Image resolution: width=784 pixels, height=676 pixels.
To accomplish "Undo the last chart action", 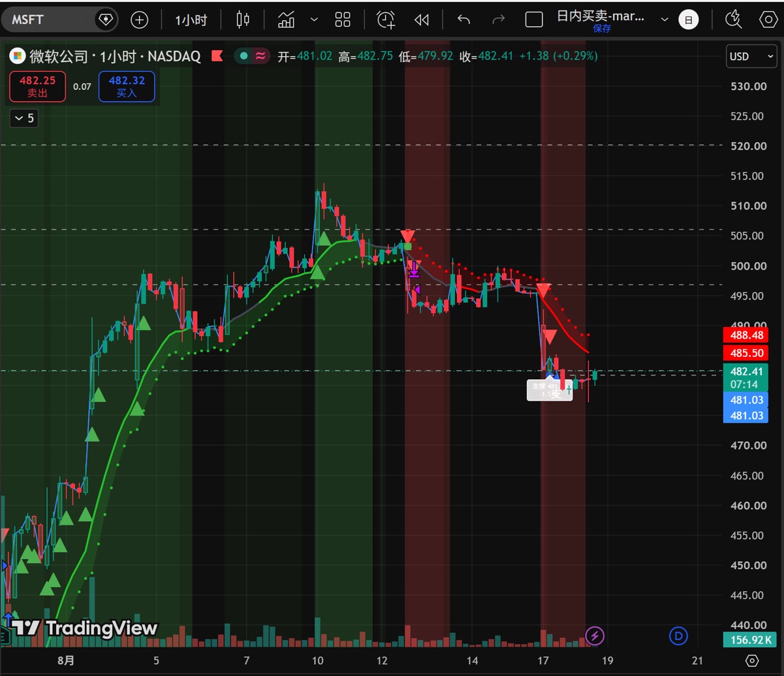I will pyautogui.click(x=463, y=20).
